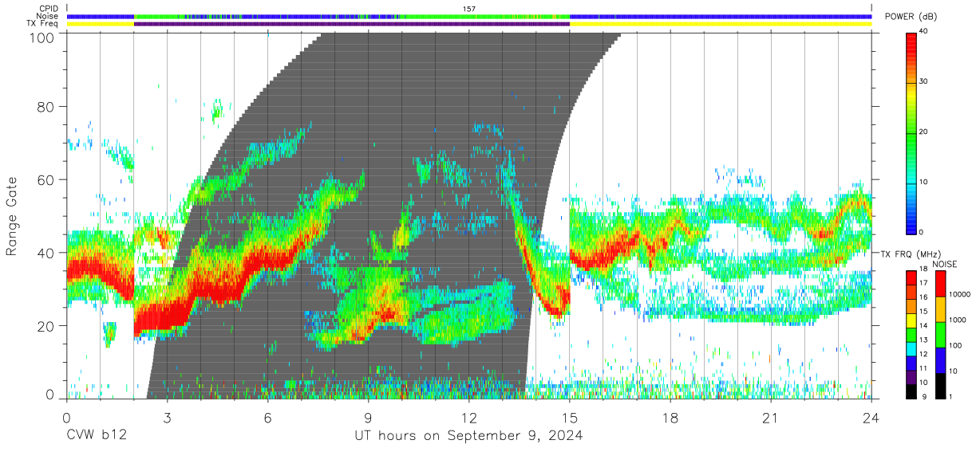Viewport: 980px width, 452px height.
Task: Click the 'NOISE' legend title
Action: tap(945, 264)
